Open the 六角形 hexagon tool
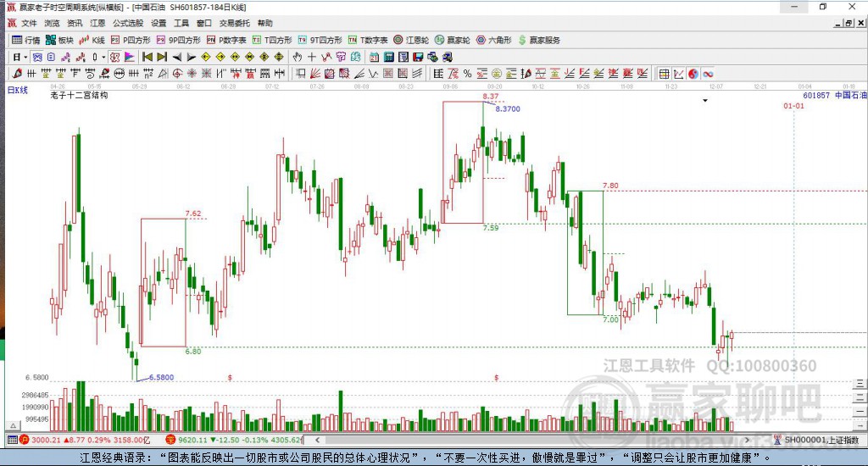 (494, 40)
